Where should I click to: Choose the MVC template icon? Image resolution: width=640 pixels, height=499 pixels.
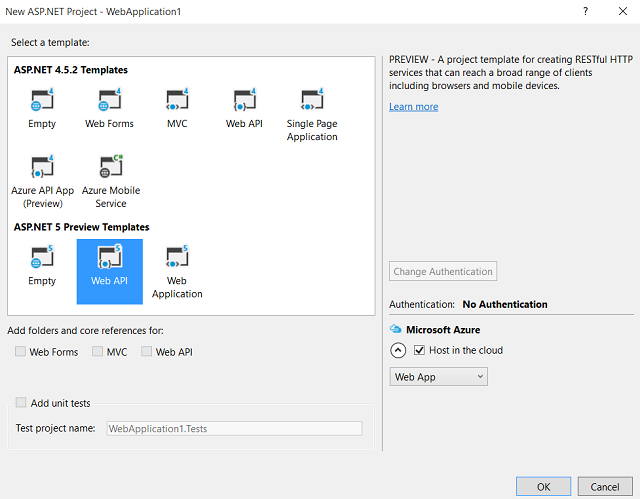177,100
